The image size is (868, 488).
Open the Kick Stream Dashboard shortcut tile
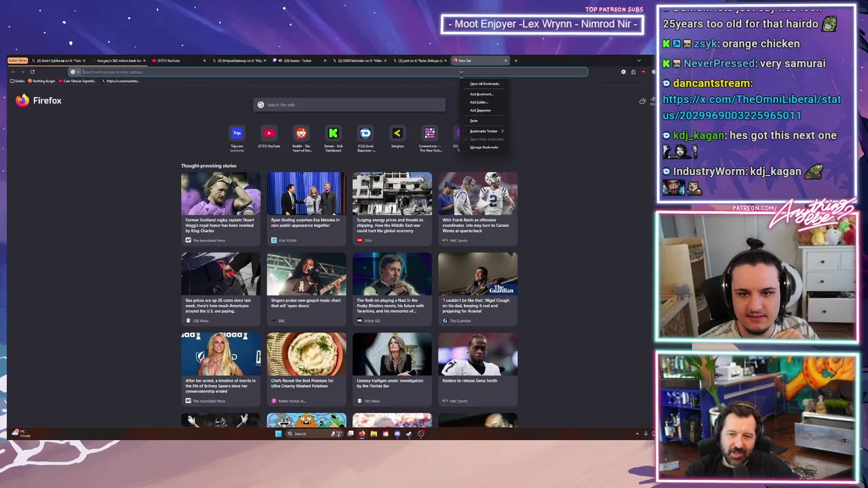333,138
